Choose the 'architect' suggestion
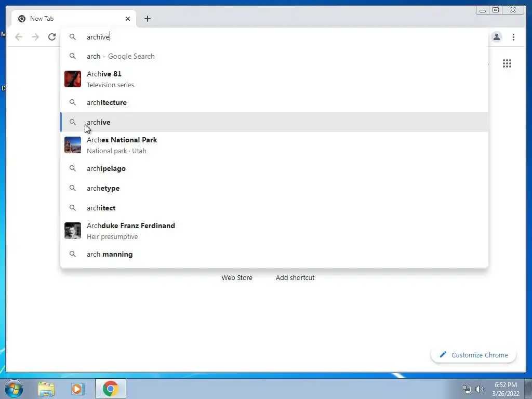Screen dimensions: 532x399 coord(274,208)
